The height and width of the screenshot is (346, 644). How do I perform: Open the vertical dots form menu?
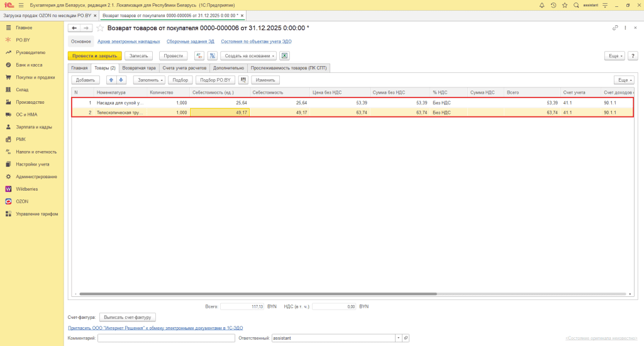coord(625,28)
